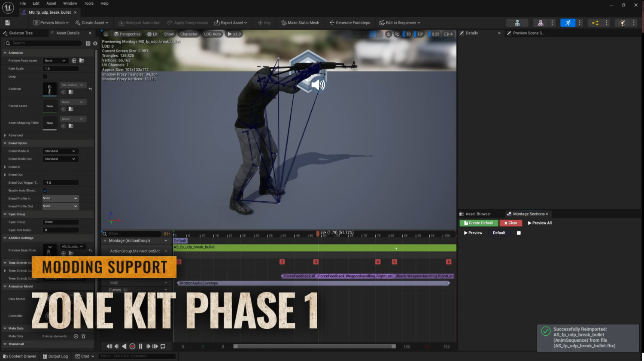Delete the Meta Data array elements
The image size is (644, 361).
point(84,336)
